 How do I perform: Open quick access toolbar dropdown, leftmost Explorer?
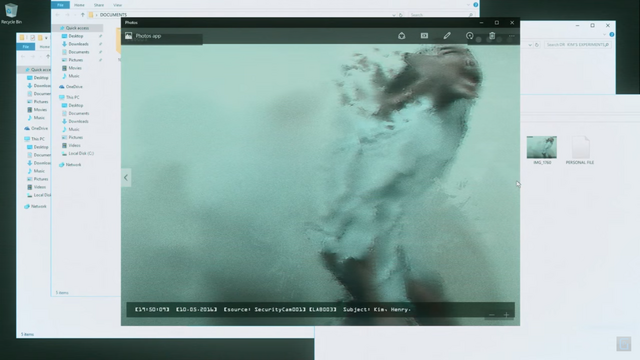click(46, 38)
